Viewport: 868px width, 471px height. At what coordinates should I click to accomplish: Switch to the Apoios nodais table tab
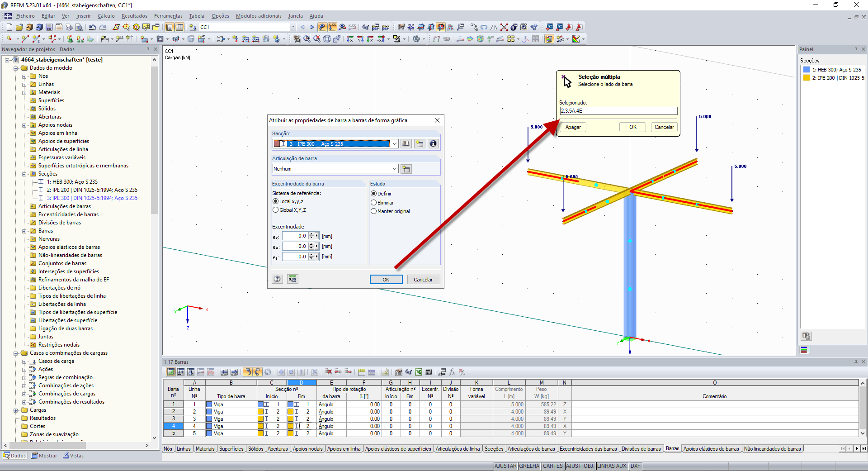(307, 449)
